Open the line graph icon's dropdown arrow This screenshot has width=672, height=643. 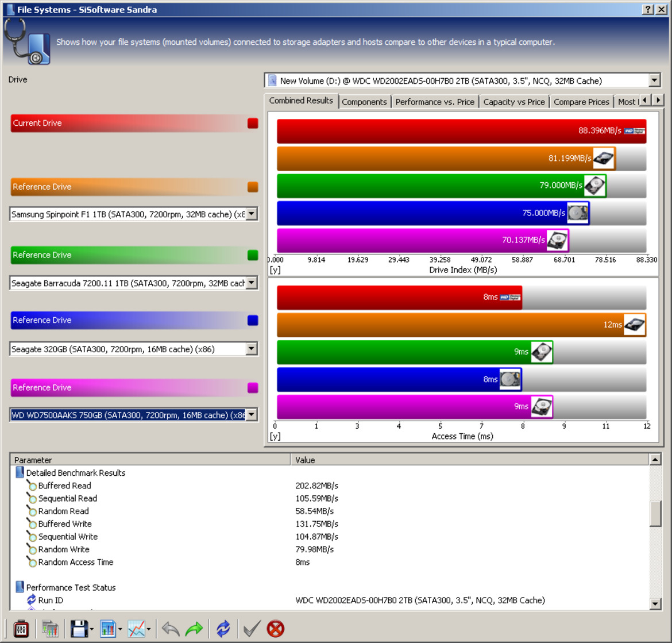tap(149, 629)
